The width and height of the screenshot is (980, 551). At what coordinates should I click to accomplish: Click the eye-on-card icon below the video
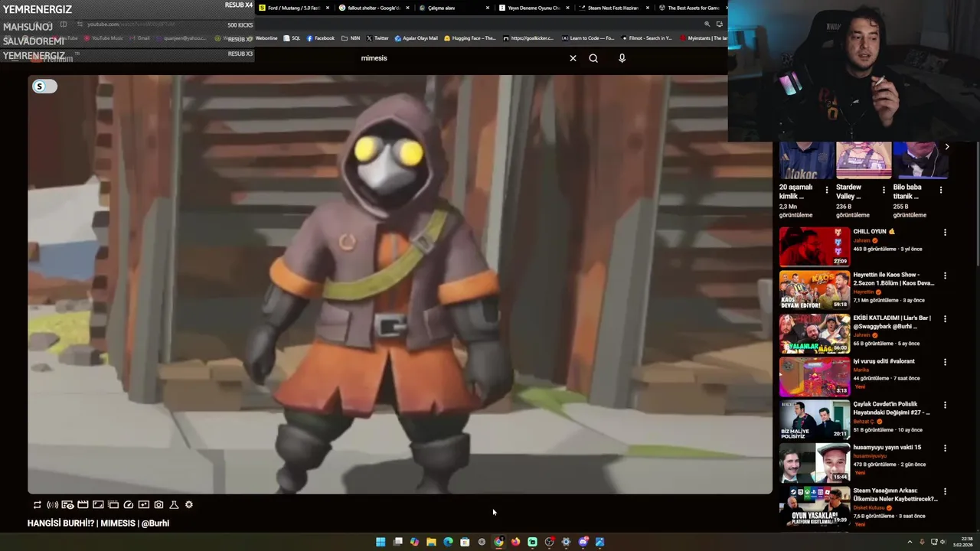(67, 505)
